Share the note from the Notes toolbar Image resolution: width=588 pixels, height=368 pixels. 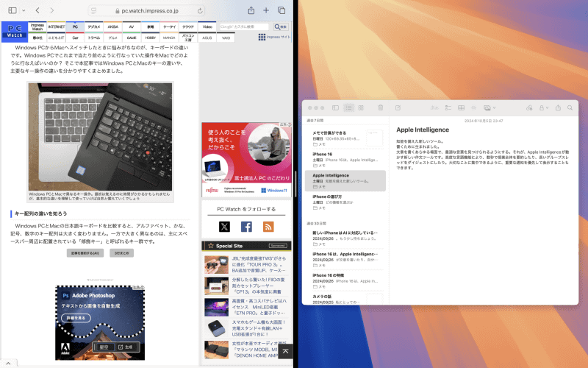pos(558,107)
